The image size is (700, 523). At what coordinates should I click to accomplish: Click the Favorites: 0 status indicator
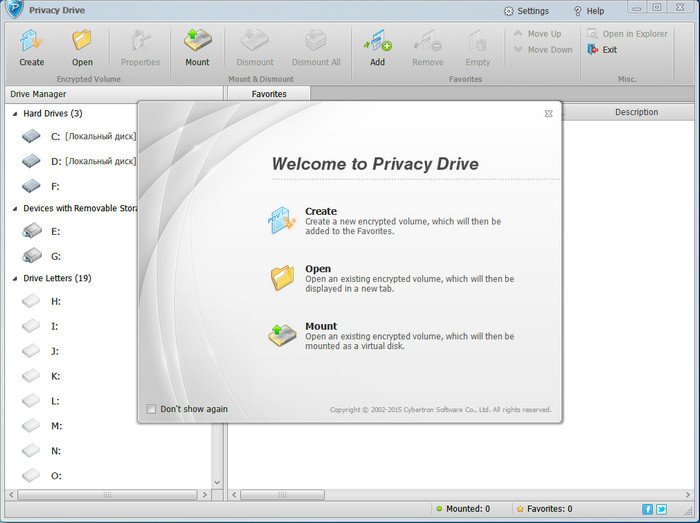(544, 509)
